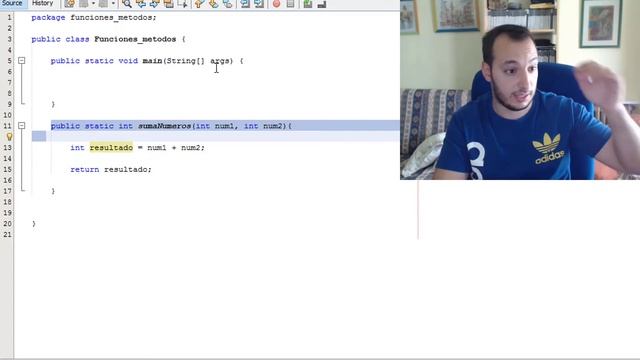640x360 pixels.
Task: Toggle the Highlight Search icon
Action: tap(168, 4)
